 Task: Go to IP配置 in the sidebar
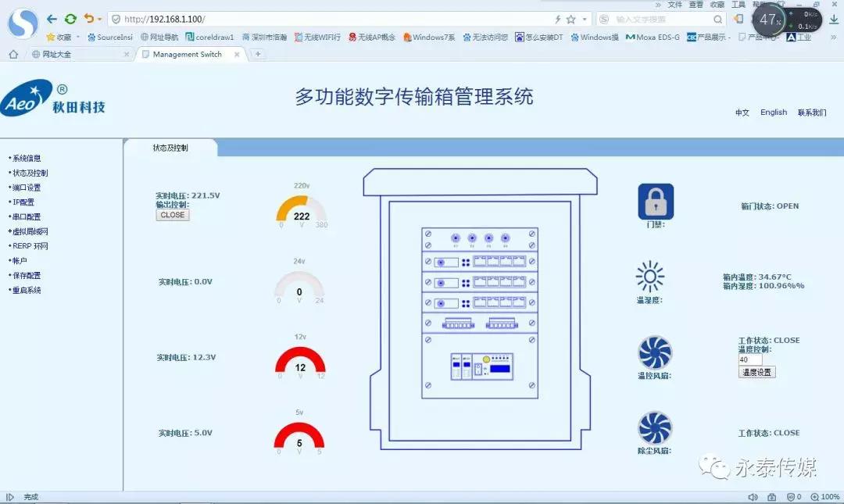tap(23, 202)
